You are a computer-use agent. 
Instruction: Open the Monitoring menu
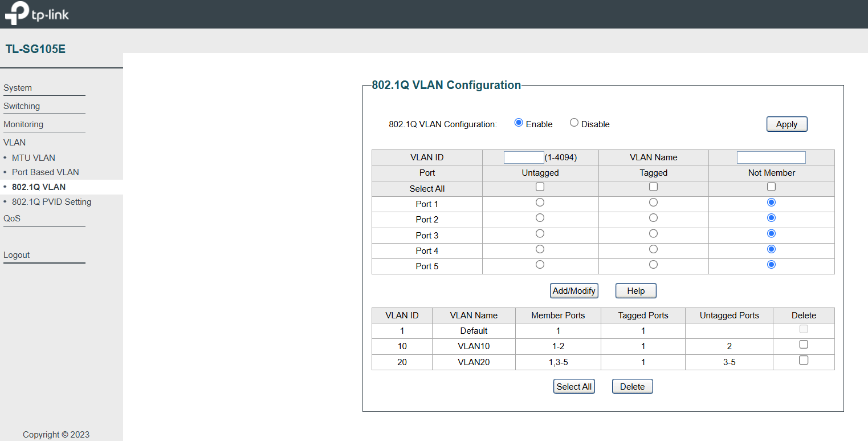[23, 124]
